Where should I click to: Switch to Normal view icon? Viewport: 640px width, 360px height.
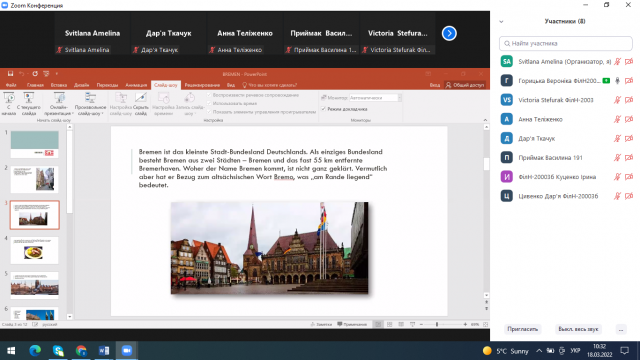pyautogui.click(x=378, y=324)
